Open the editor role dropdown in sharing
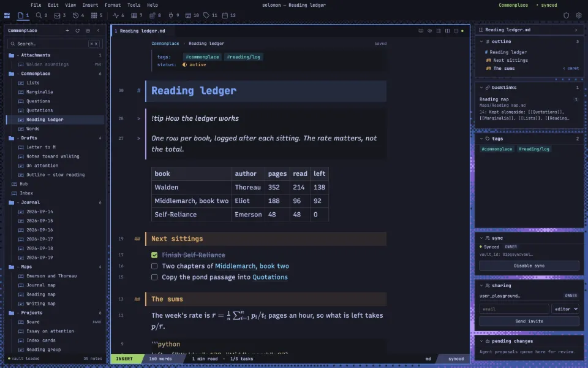The width and height of the screenshot is (588, 368). (x=565, y=309)
